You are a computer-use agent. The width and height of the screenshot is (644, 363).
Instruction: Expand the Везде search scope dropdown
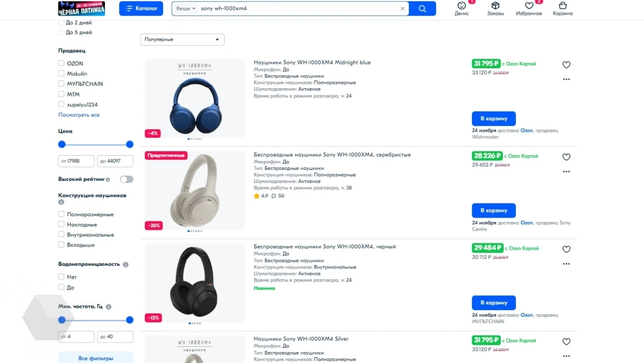coord(186,9)
